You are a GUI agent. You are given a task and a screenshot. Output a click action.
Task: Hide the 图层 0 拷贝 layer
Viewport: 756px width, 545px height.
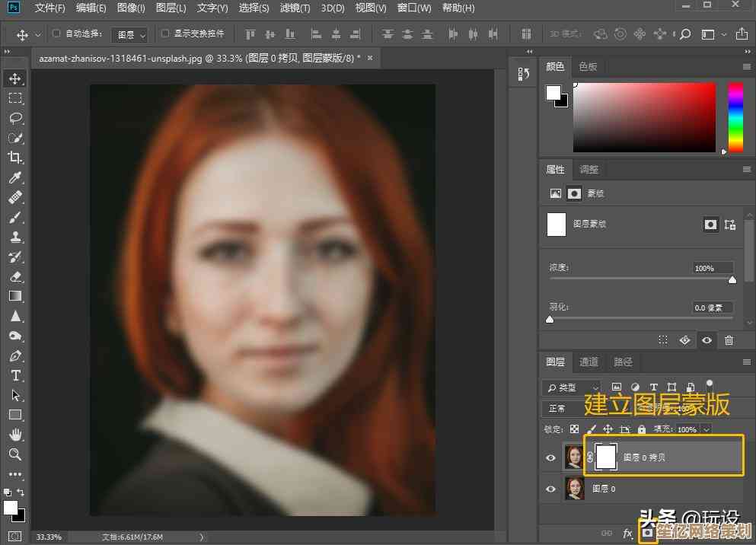(550, 457)
